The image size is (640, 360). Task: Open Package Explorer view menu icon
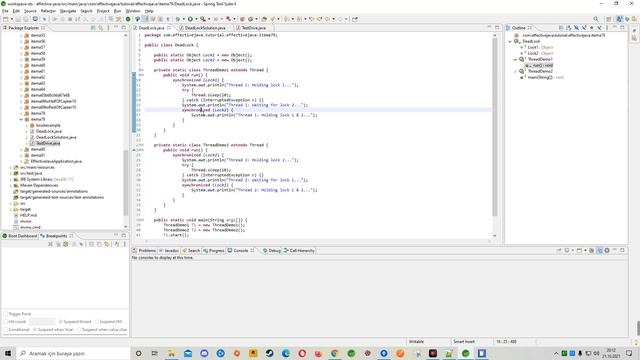click(108, 28)
